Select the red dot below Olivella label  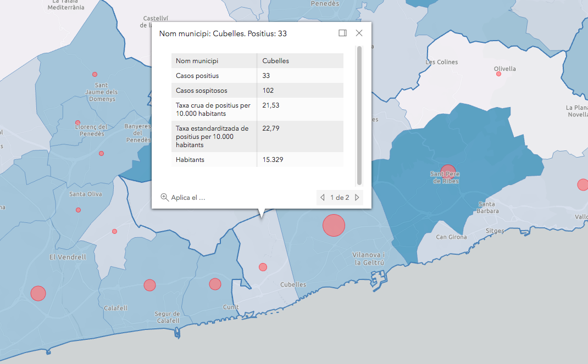[x=499, y=74]
